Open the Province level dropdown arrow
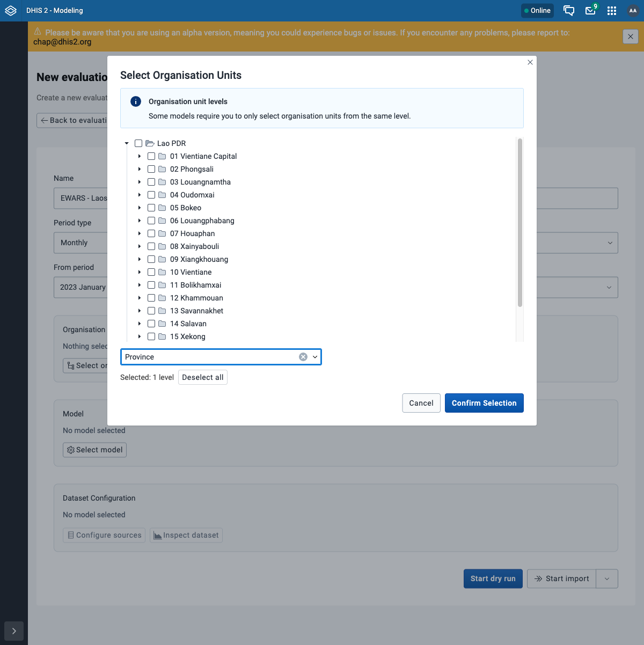The height and width of the screenshot is (645, 644). pyautogui.click(x=315, y=357)
